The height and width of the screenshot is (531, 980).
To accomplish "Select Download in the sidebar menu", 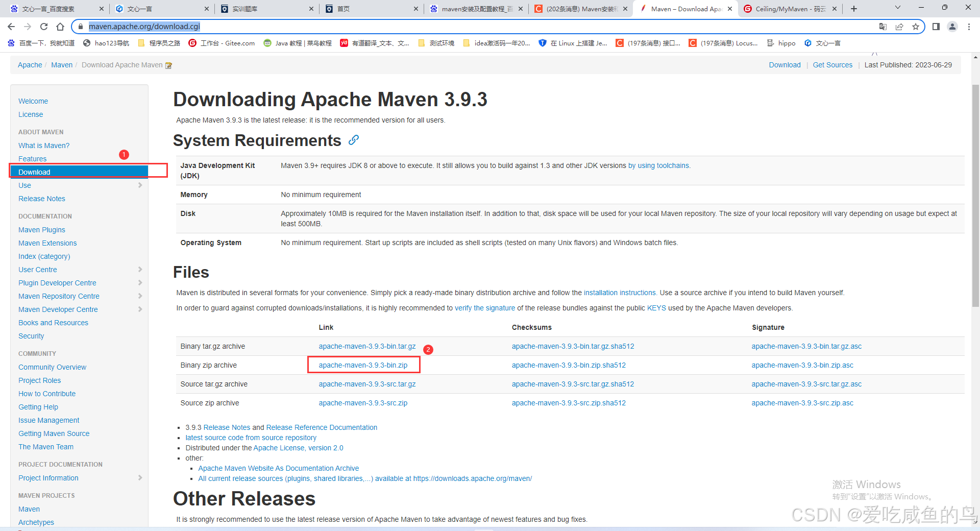I will (79, 172).
